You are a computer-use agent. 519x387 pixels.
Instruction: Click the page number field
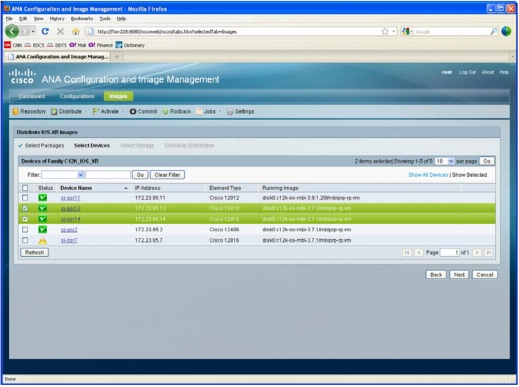(x=450, y=252)
